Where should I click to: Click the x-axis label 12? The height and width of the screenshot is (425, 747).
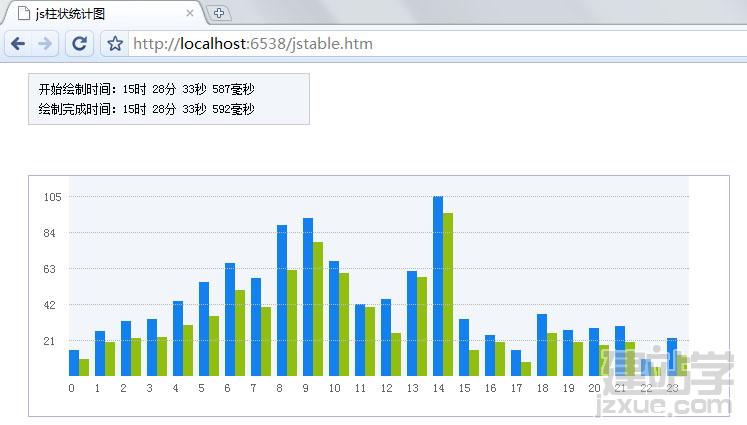[x=386, y=388]
